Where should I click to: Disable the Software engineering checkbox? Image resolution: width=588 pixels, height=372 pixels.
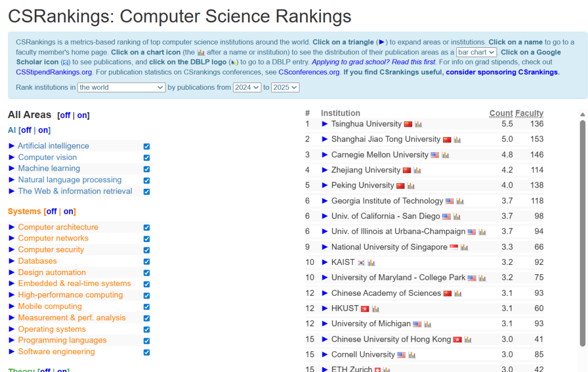click(146, 352)
